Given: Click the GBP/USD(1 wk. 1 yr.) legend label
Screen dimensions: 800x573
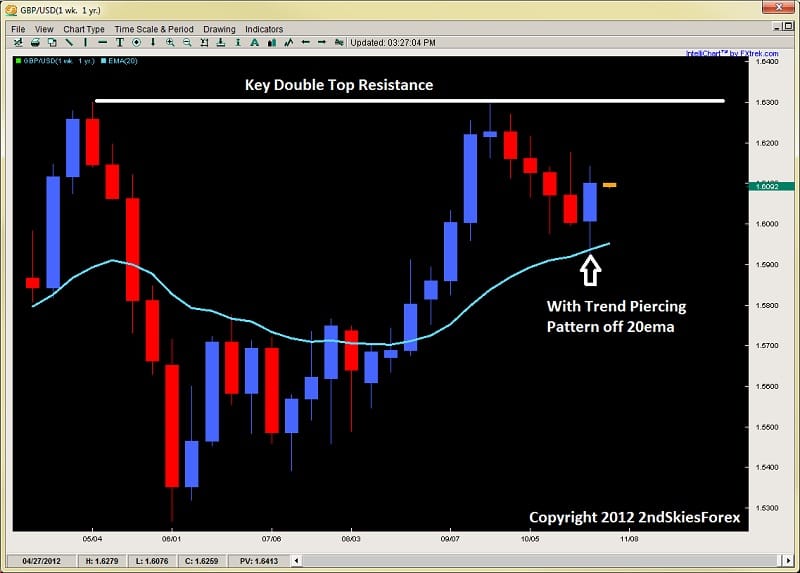Looking at the screenshot, I should coord(55,61).
